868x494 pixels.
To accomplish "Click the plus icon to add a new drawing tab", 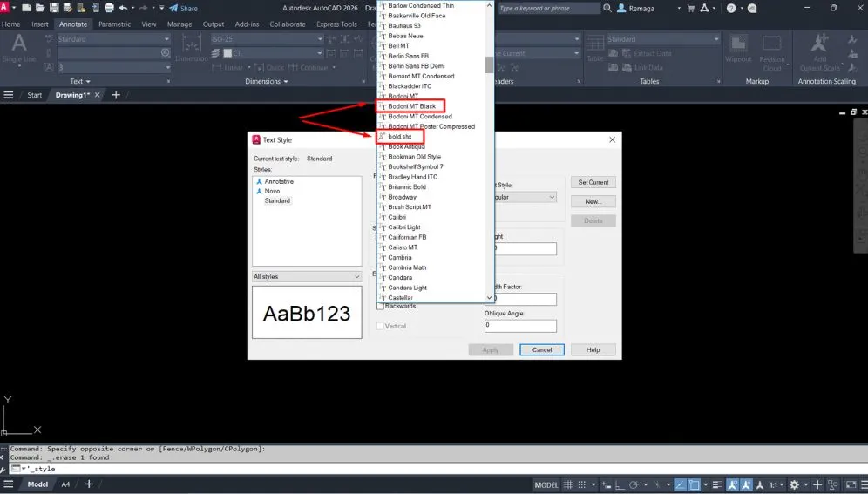I will 116,95.
